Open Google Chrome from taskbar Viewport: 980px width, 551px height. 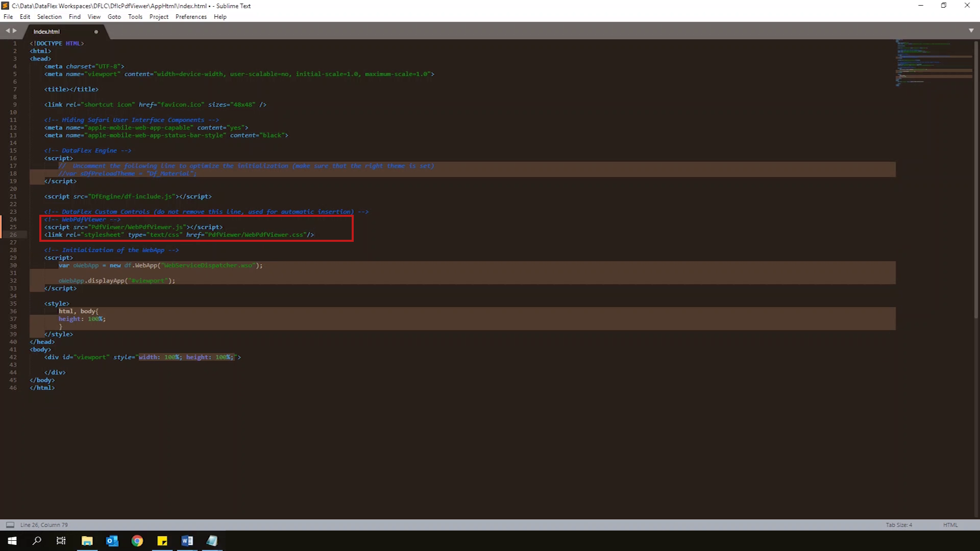[137, 541]
